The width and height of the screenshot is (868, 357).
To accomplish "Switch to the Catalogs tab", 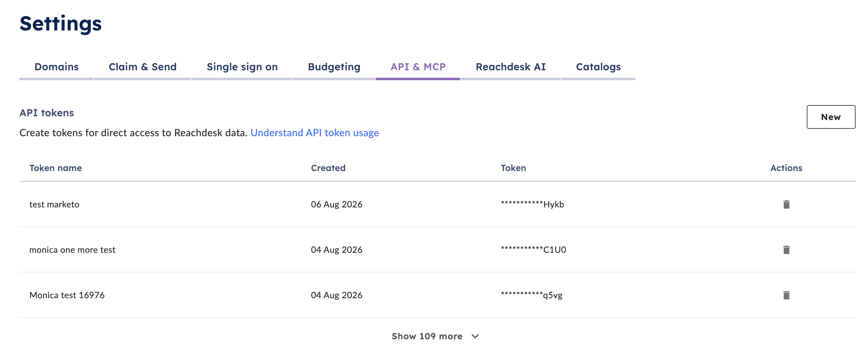I will pos(598,67).
